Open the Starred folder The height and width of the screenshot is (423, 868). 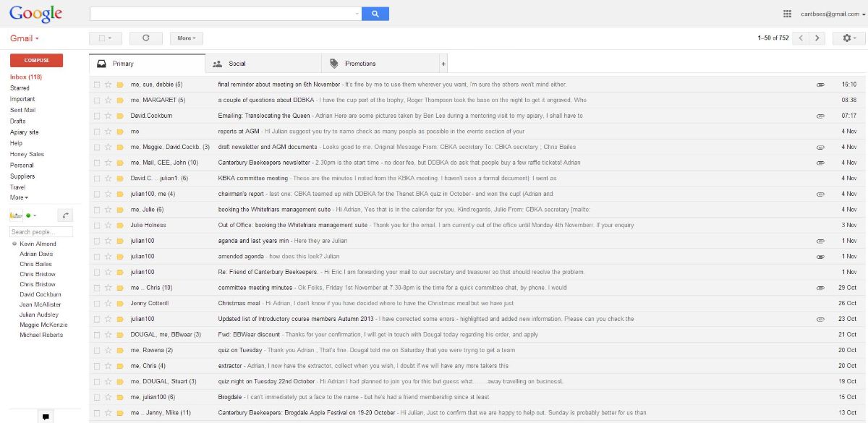(x=20, y=88)
